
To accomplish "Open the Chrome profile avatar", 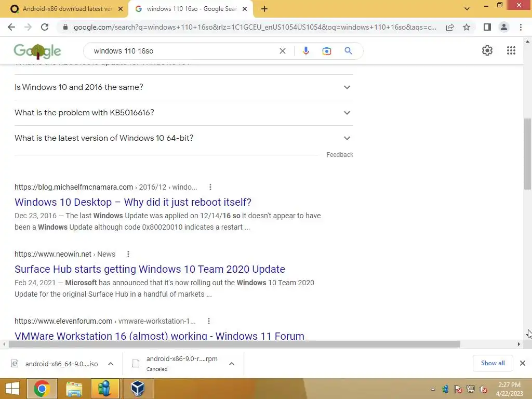I will click(x=504, y=27).
